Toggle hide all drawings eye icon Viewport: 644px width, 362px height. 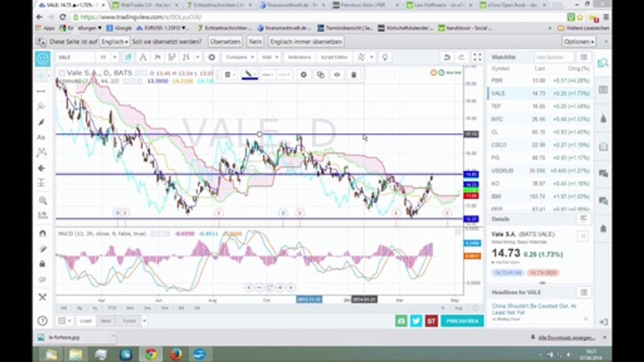pos(42,280)
